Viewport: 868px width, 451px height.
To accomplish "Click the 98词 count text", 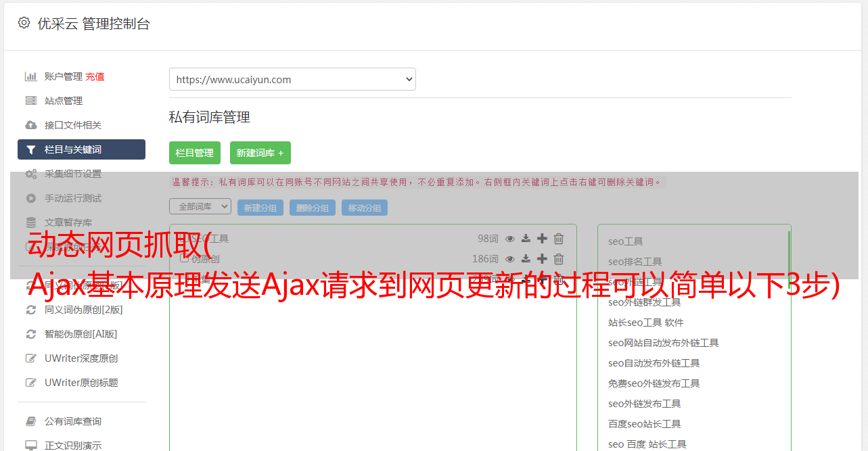I will click(x=488, y=239).
